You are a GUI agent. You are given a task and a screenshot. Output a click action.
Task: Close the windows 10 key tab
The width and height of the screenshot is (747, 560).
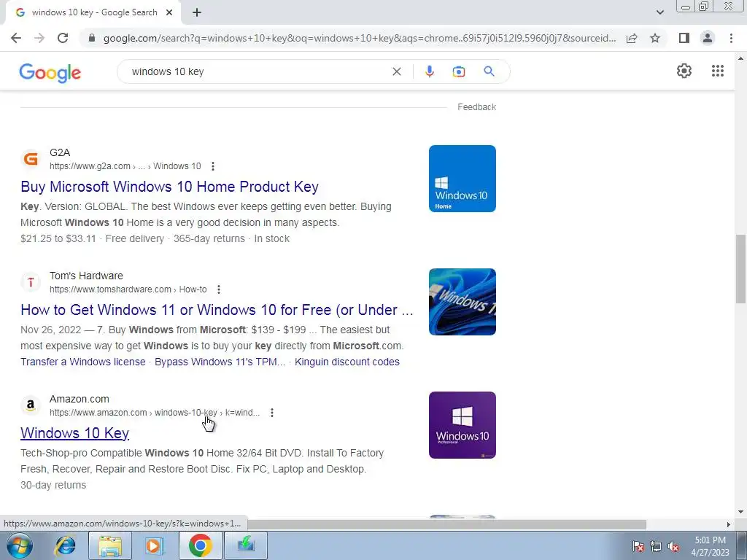[169, 12]
